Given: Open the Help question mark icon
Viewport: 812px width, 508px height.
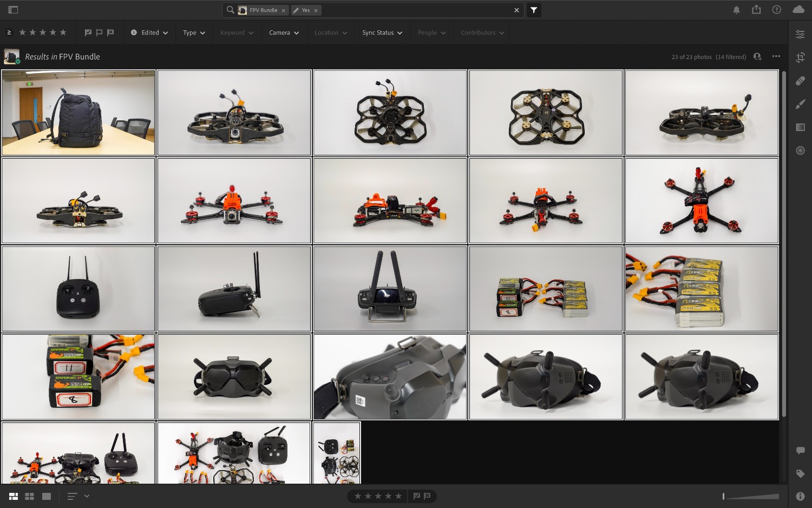Looking at the screenshot, I should (x=776, y=10).
